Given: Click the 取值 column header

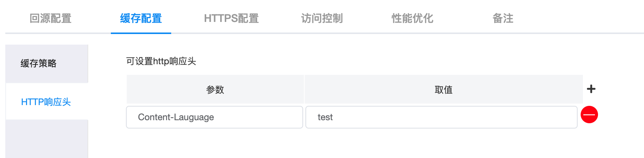Looking at the screenshot, I should [x=443, y=90].
